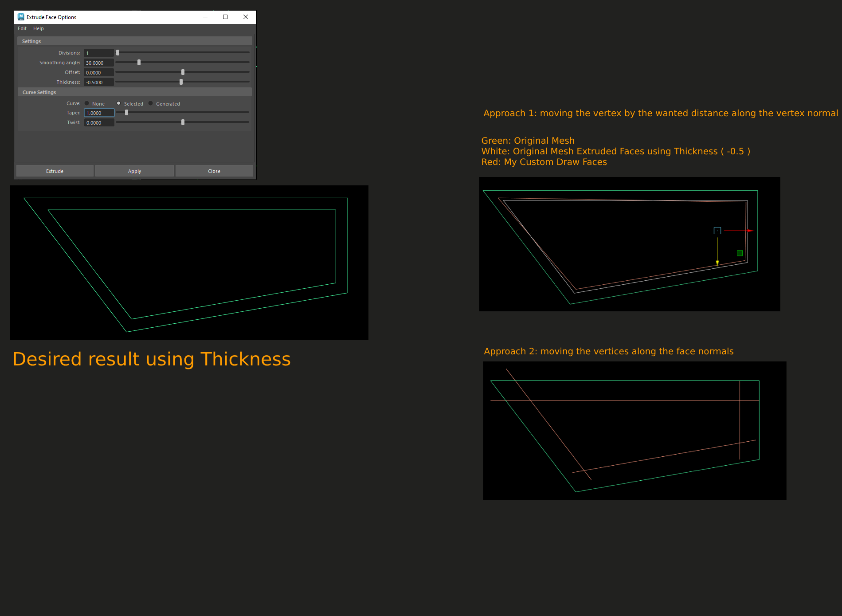Open the Edit menu
The height and width of the screenshot is (616, 842).
22,28
